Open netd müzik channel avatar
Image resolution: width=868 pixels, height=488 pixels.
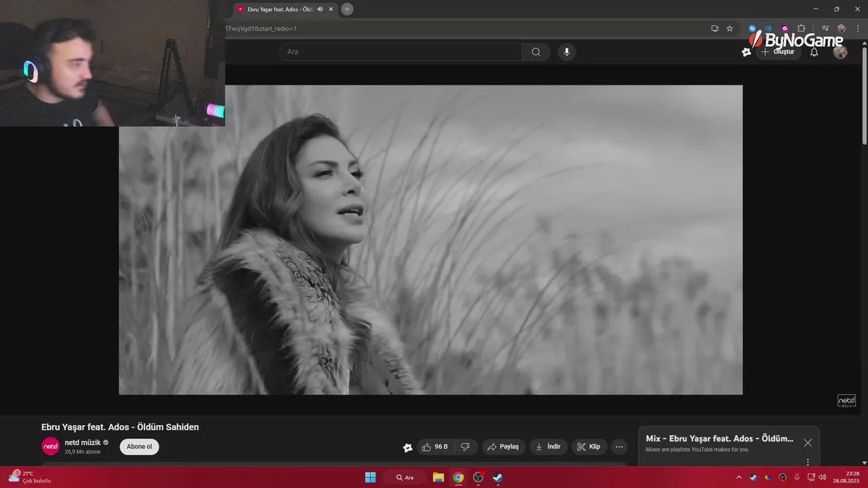pyautogui.click(x=51, y=446)
